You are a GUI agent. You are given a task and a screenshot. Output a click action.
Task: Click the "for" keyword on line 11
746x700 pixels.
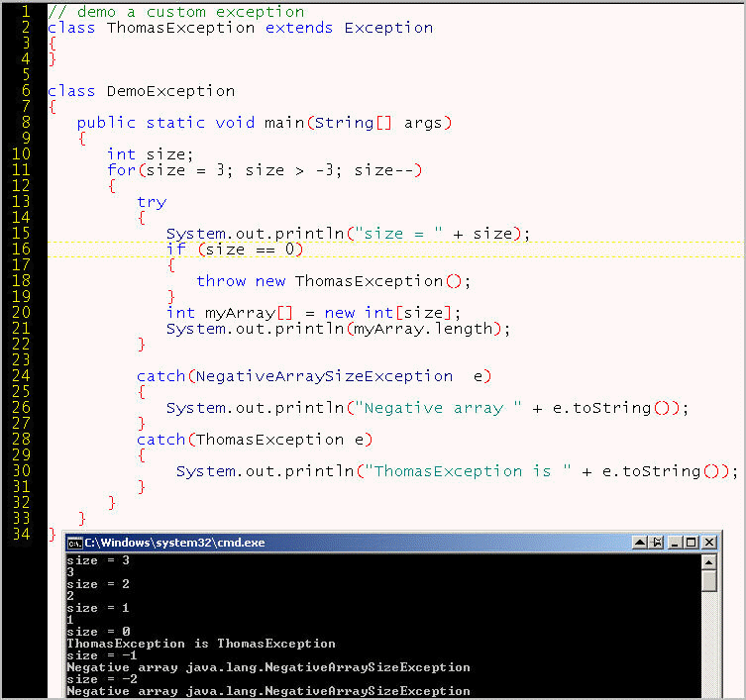(121, 169)
